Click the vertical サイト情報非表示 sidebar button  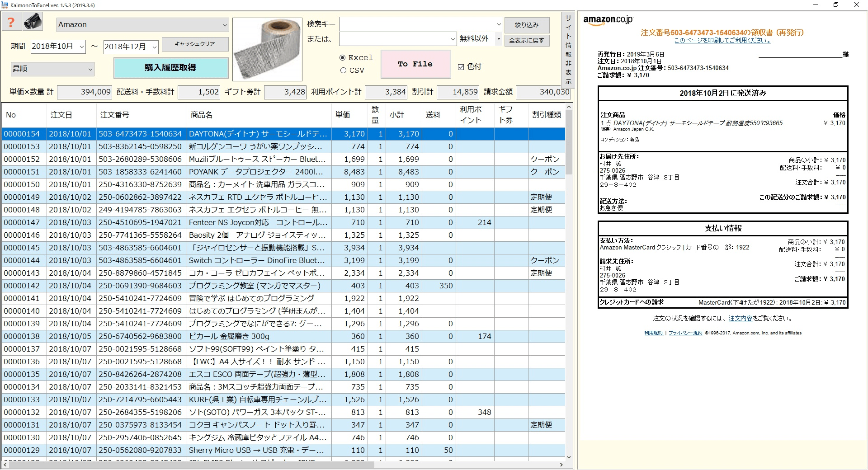tap(569, 50)
